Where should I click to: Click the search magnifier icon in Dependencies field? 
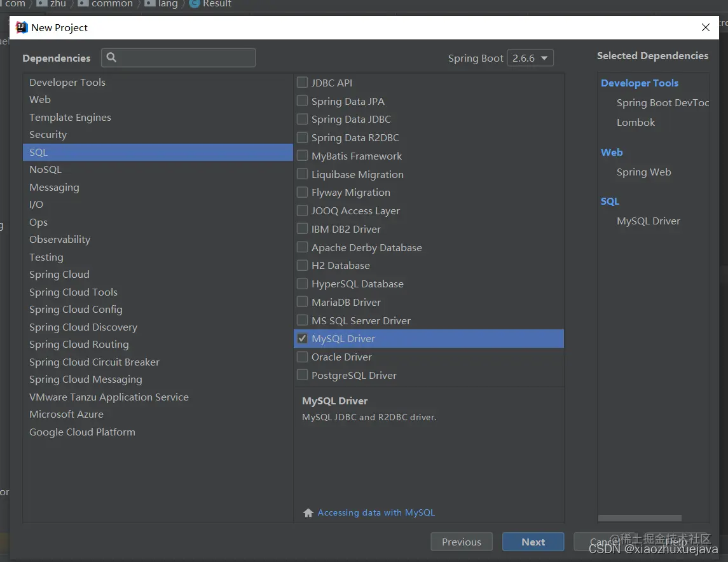click(x=111, y=58)
